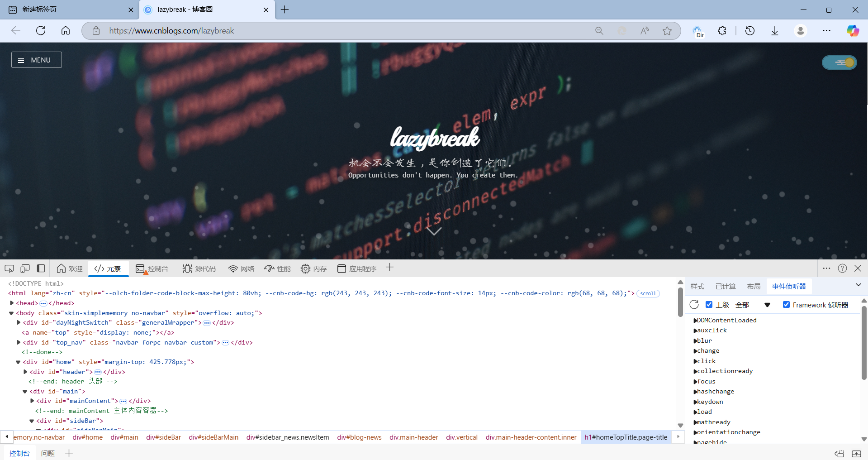Switch to the 新建标签页 browser tab
Screen dimensions: 868x460
[x=69, y=10]
